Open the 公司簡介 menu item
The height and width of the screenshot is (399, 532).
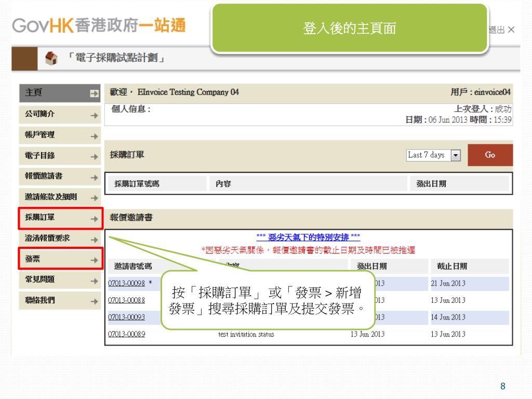(x=60, y=115)
